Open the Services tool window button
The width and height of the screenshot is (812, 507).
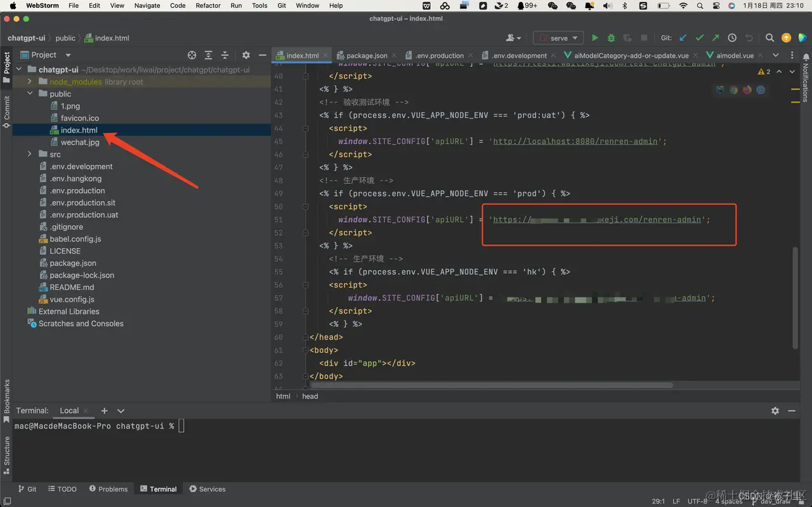click(207, 489)
